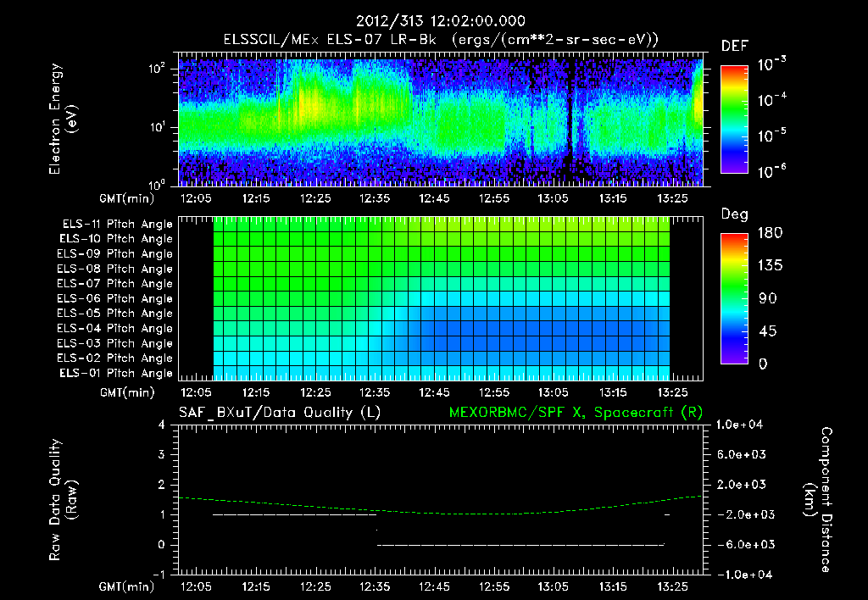
Task: Click the 13:25 time label under the pitch angle panel
Action: tap(672, 392)
